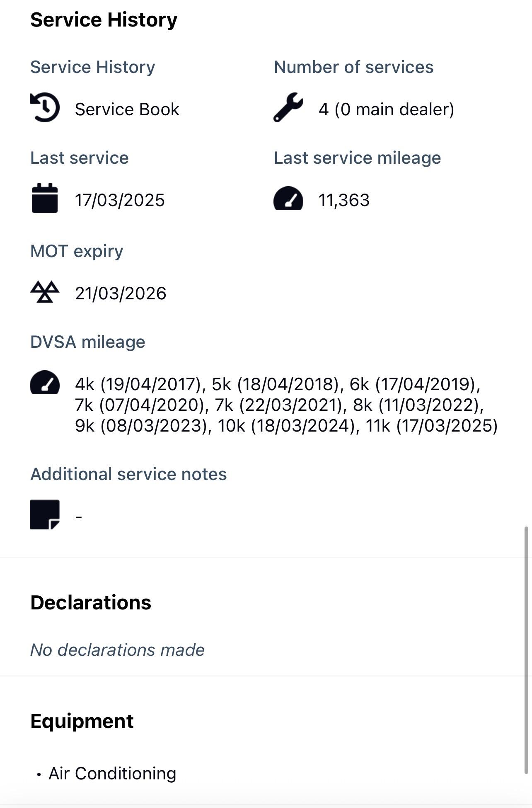This screenshot has width=532, height=808.
Task: Click the service history clock icon
Action: [x=44, y=109]
